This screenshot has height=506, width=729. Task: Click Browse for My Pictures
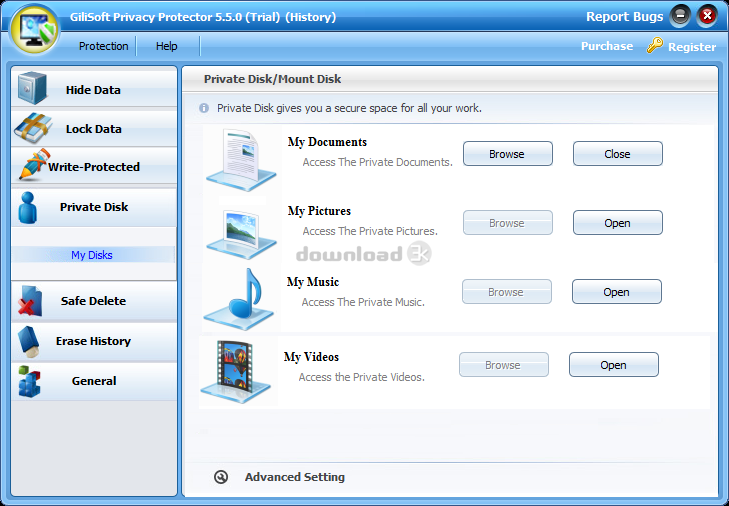click(x=507, y=223)
